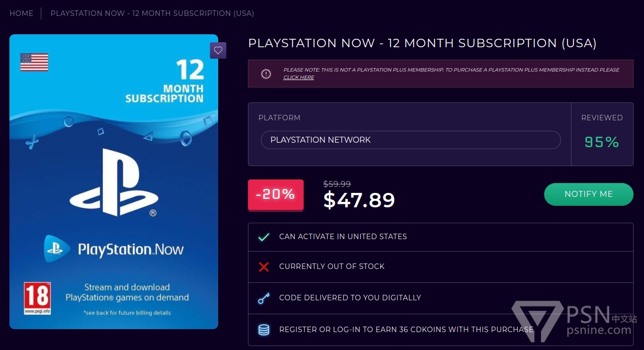Follow the Click Here link in notice
This screenshot has width=644, height=350.
coord(299,78)
